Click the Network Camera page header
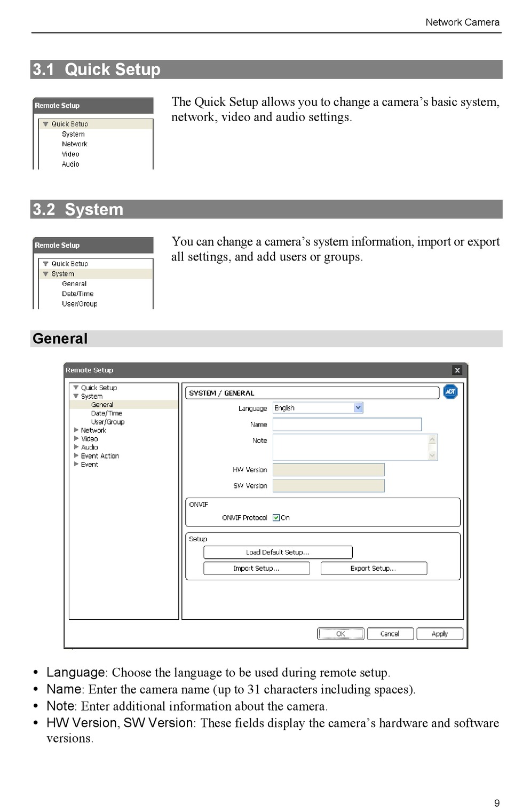507x812 pixels. (463, 22)
